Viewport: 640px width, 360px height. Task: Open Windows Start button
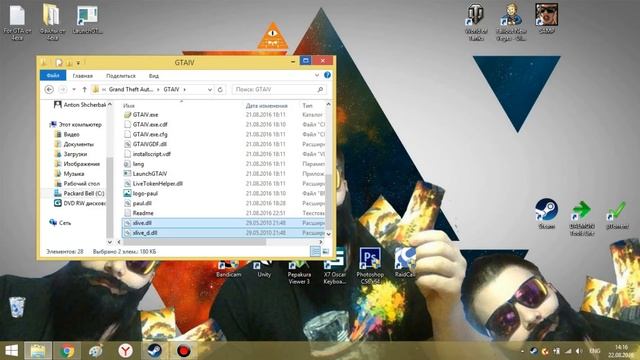(x=11, y=351)
